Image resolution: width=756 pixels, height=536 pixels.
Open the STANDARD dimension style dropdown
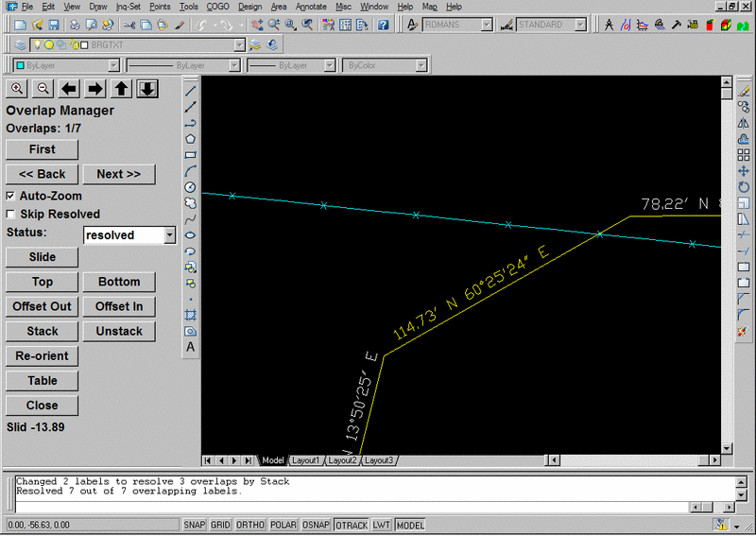(x=581, y=25)
